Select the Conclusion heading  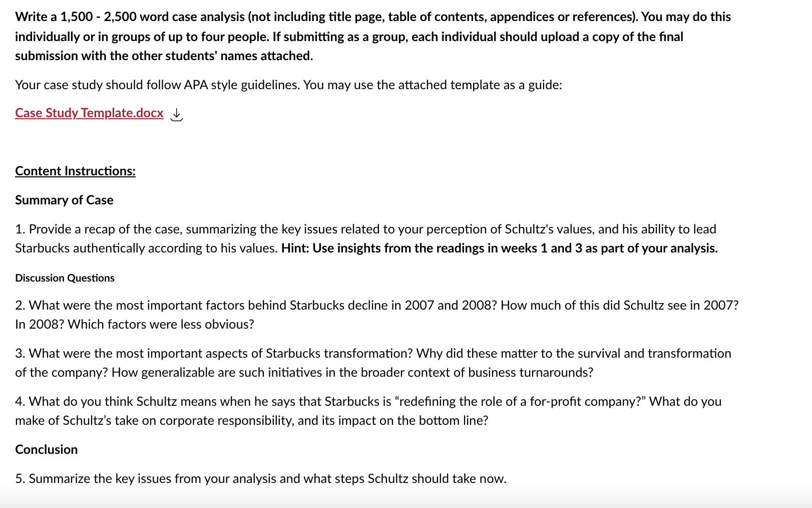tap(46, 449)
